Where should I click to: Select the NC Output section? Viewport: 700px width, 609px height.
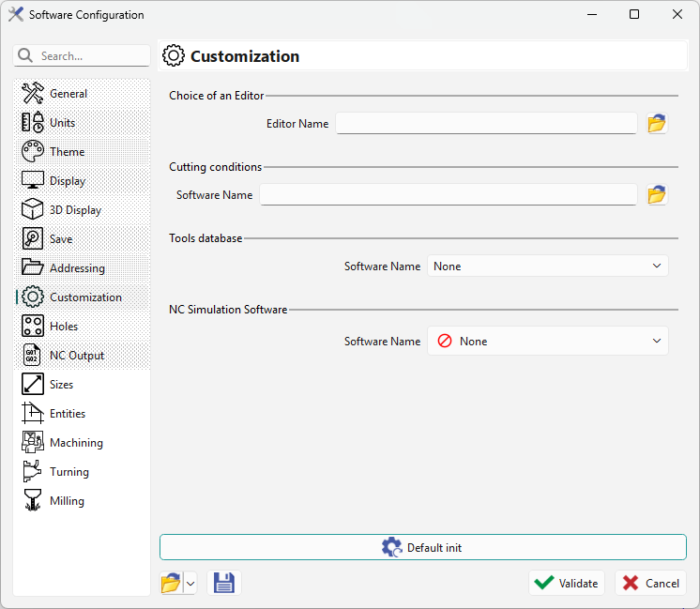click(76, 356)
